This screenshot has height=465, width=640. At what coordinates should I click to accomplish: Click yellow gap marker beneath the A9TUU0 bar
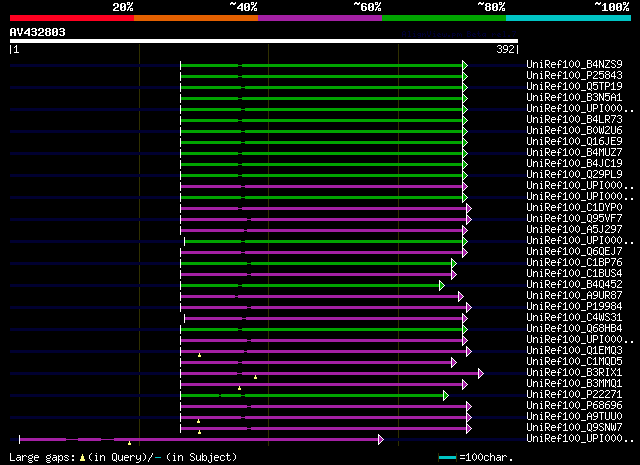pos(199,421)
